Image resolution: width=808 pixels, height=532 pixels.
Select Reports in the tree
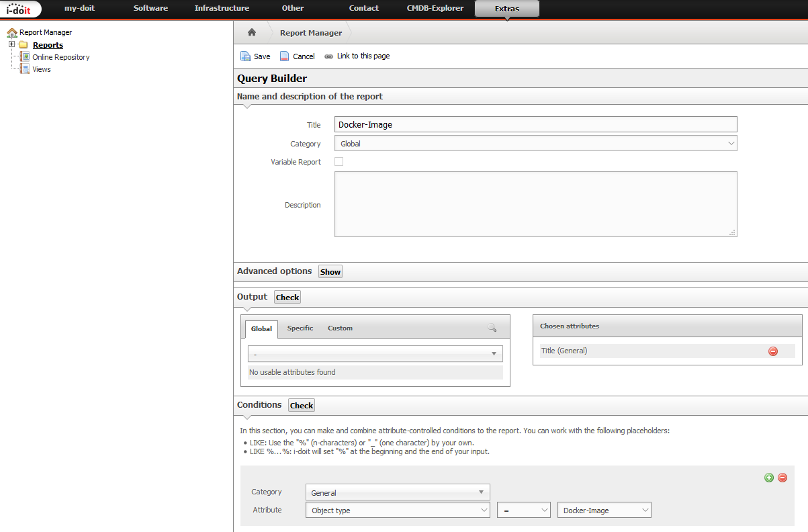[x=48, y=45]
